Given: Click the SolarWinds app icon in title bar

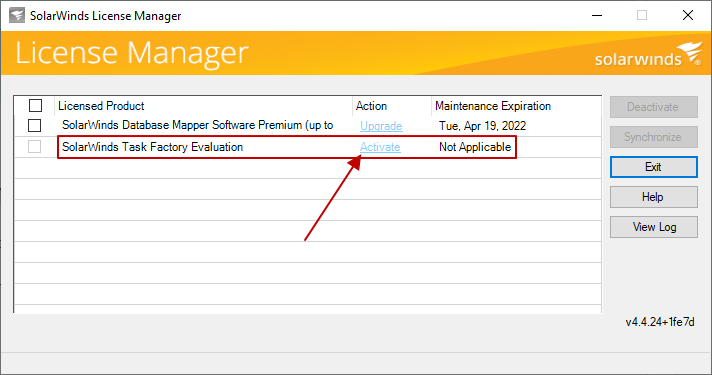Looking at the screenshot, I should coord(17,15).
